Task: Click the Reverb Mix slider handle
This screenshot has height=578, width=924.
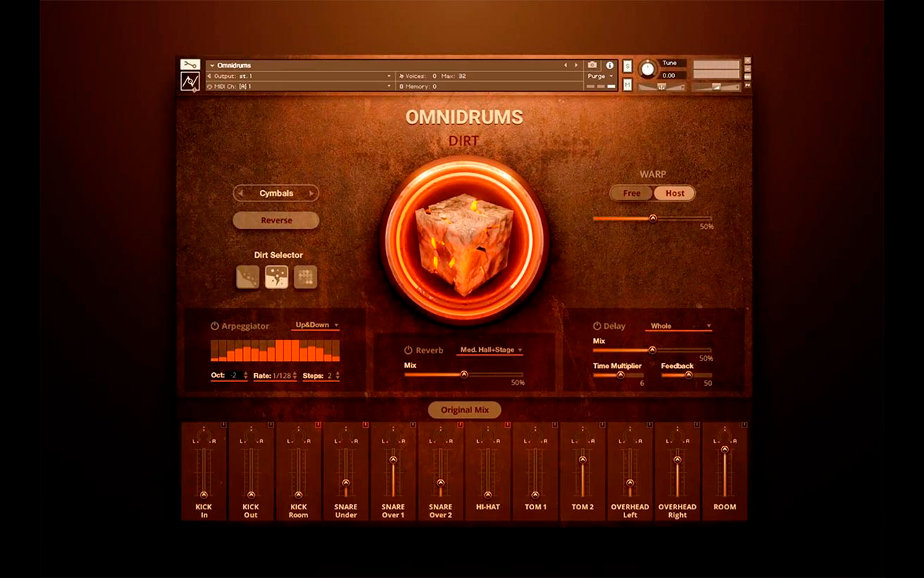Action: click(x=464, y=374)
